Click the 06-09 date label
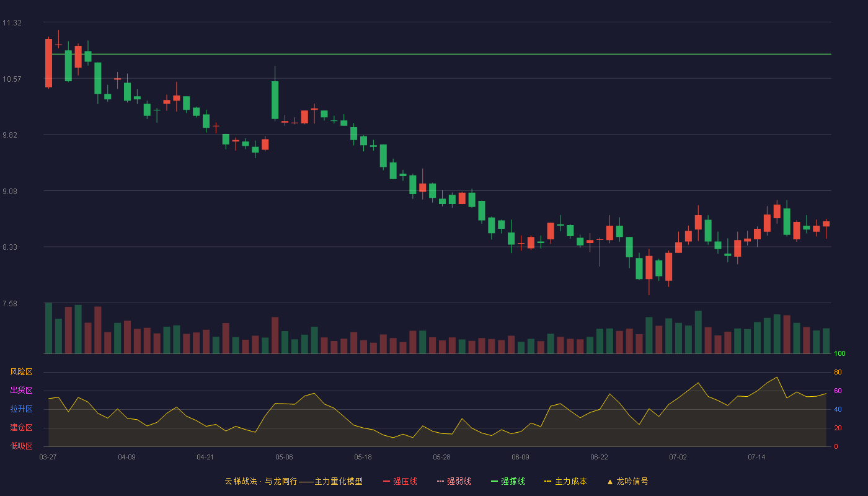Screen dimensions: 868x496 520,457
